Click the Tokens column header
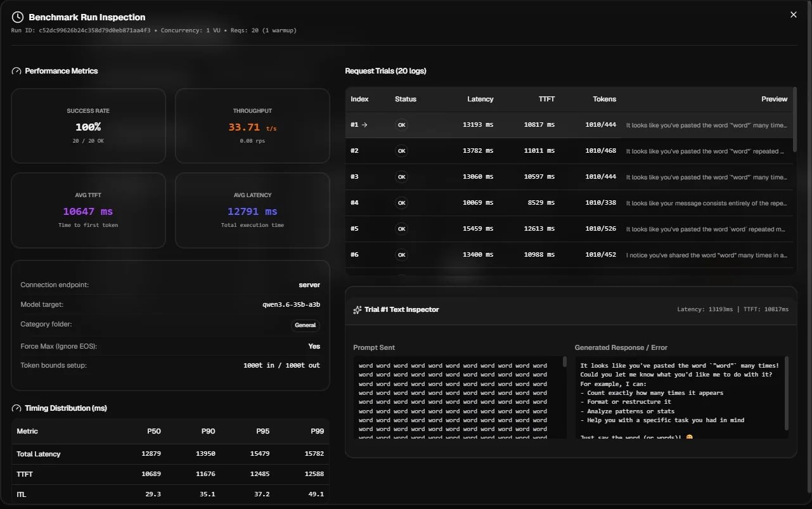This screenshot has height=509, width=812. (x=604, y=99)
